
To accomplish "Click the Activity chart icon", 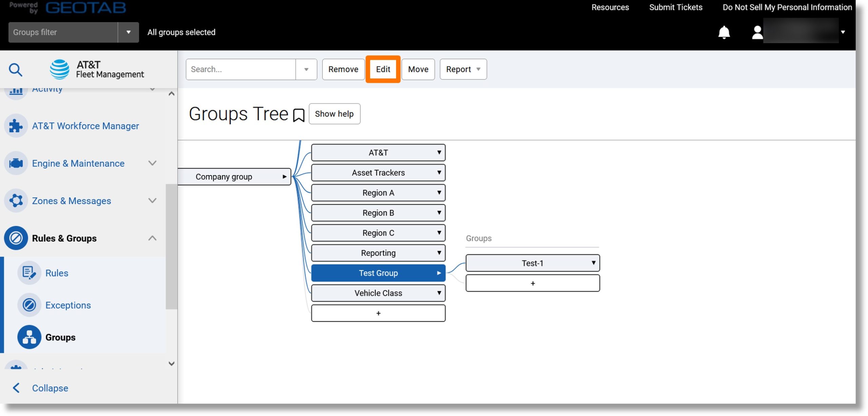I will click(x=16, y=91).
